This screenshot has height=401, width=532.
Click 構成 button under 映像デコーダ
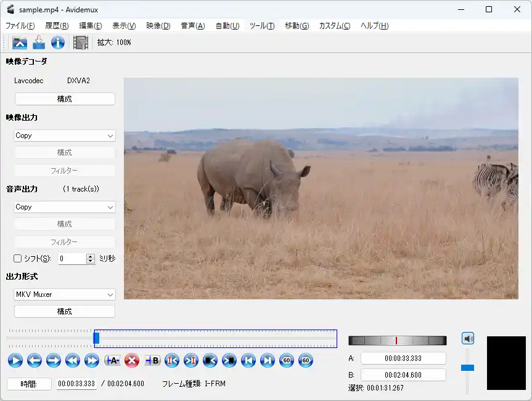click(x=65, y=99)
